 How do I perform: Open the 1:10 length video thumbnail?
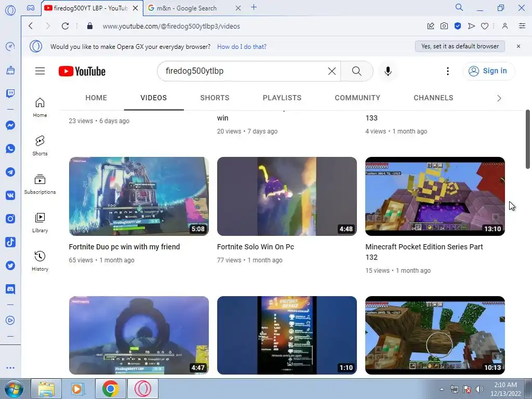click(287, 335)
